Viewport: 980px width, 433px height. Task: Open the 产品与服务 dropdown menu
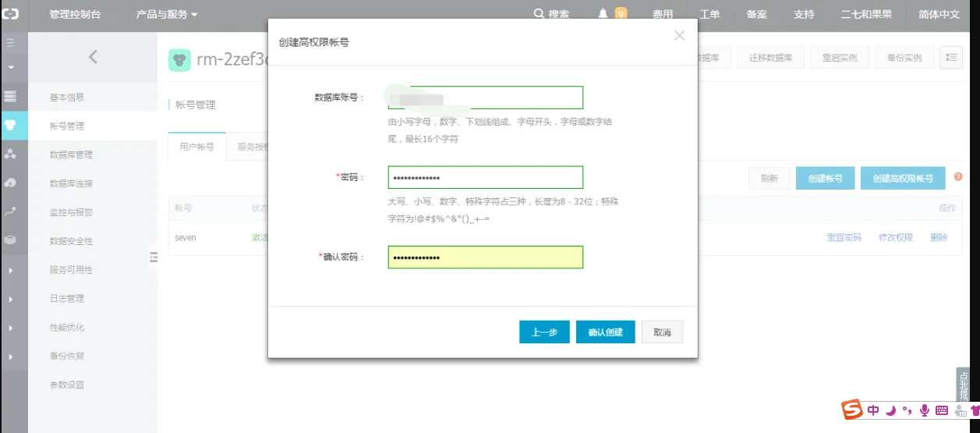[167, 14]
